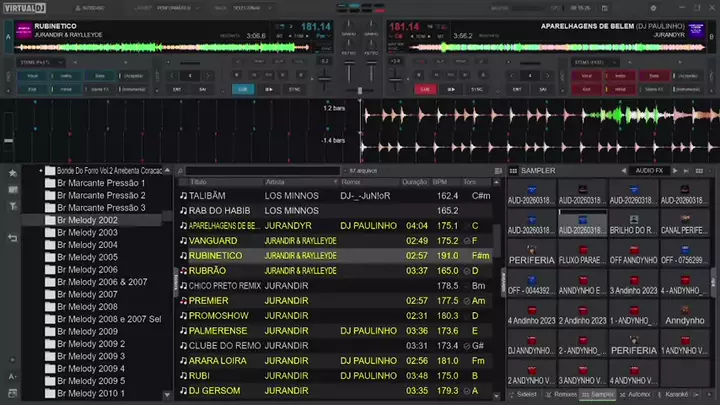720x405 pixels.
Task: Toggle Deck A Bass stem pad
Action: (100, 76)
